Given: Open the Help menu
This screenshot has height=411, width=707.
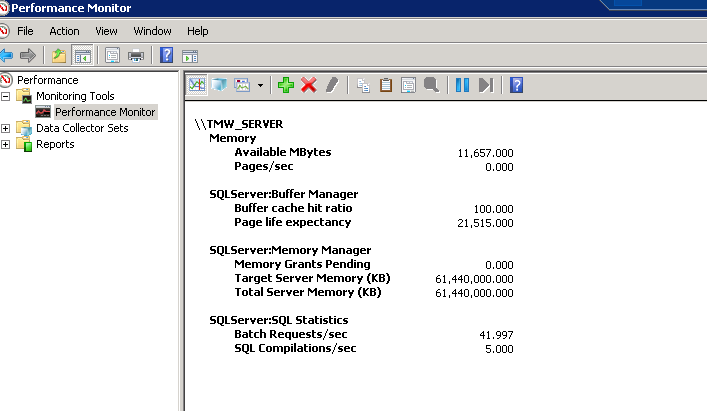Looking at the screenshot, I should pyautogui.click(x=197, y=31).
